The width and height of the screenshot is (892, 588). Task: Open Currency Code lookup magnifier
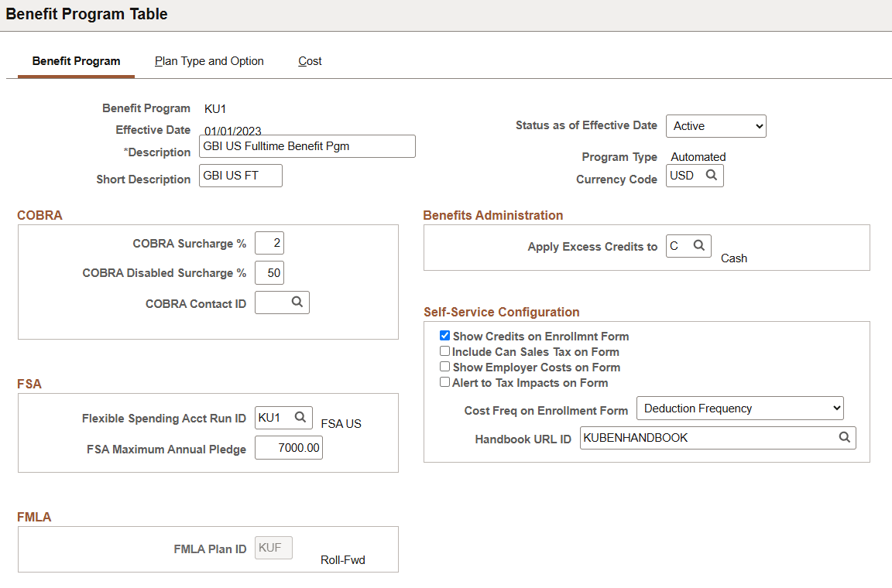pos(711,175)
